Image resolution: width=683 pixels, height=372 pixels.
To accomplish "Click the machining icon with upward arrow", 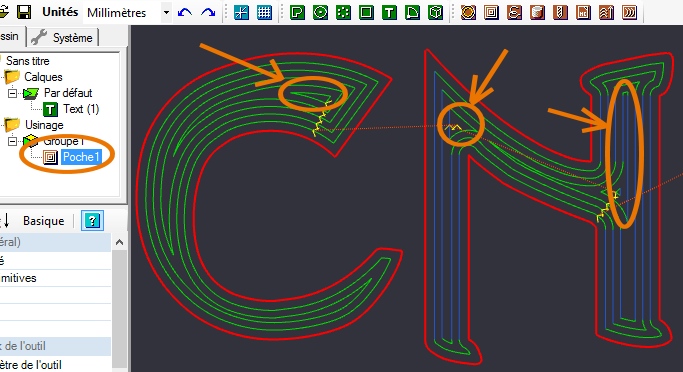I will click(x=606, y=12).
